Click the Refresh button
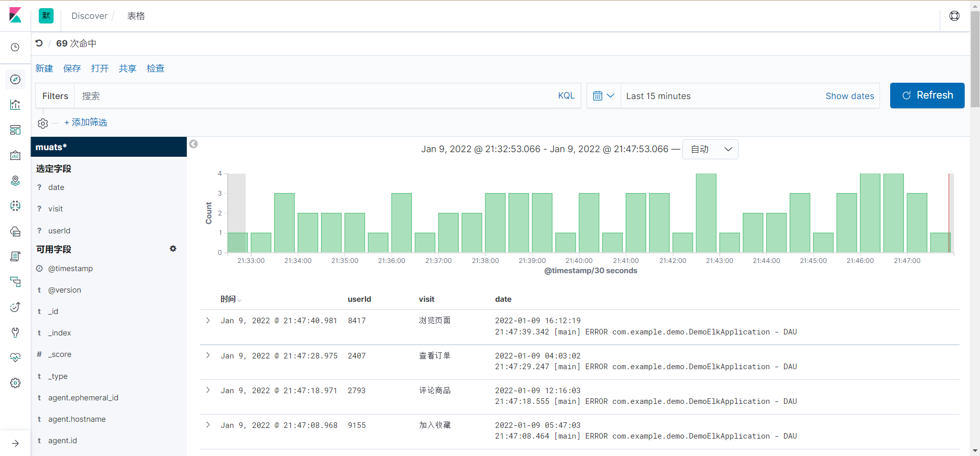 click(x=927, y=95)
